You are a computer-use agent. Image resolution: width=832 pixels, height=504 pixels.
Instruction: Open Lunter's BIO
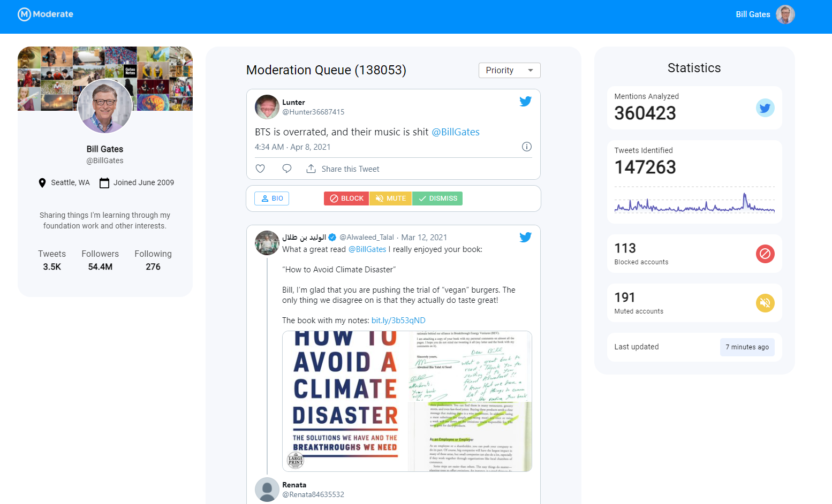tap(271, 198)
